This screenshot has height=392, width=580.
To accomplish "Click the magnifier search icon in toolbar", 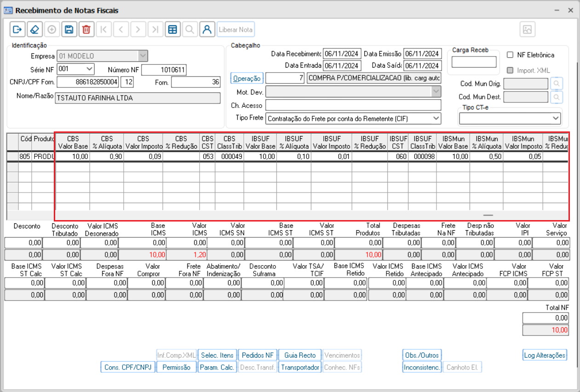I will pyautogui.click(x=190, y=29).
